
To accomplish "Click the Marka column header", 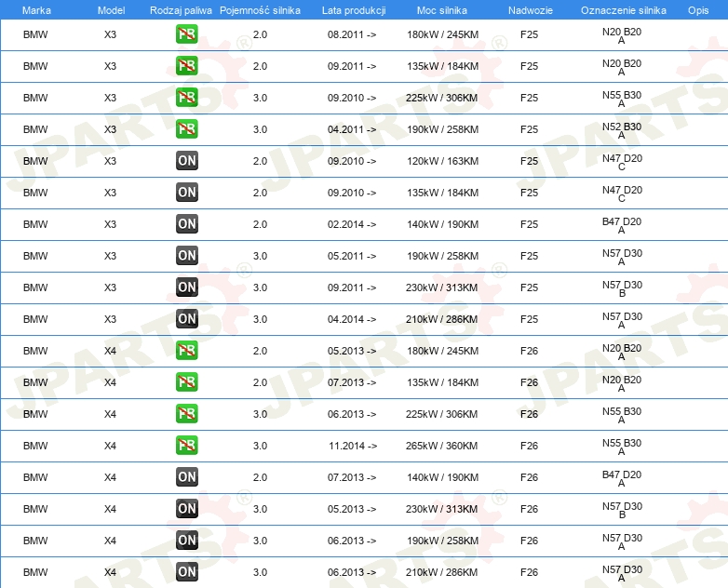I will coord(36,10).
